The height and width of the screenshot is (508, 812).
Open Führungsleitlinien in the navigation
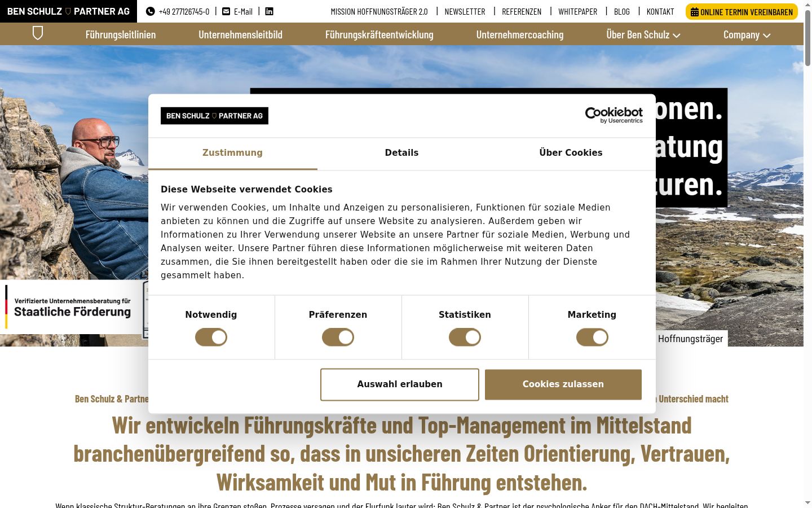click(x=121, y=34)
